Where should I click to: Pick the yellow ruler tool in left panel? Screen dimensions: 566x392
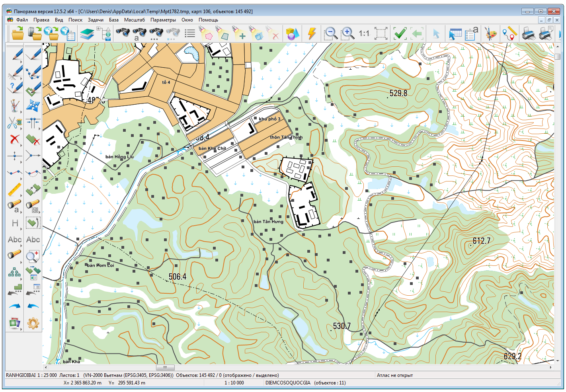point(15,189)
